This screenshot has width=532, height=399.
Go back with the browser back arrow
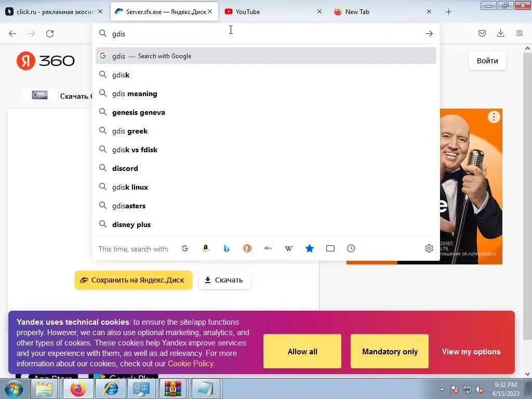pyautogui.click(x=12, y=34)
